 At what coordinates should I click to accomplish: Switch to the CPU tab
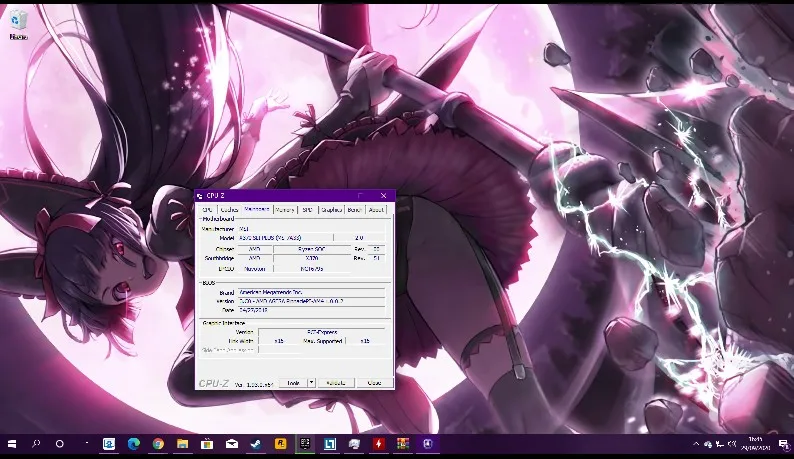(207, 209)
